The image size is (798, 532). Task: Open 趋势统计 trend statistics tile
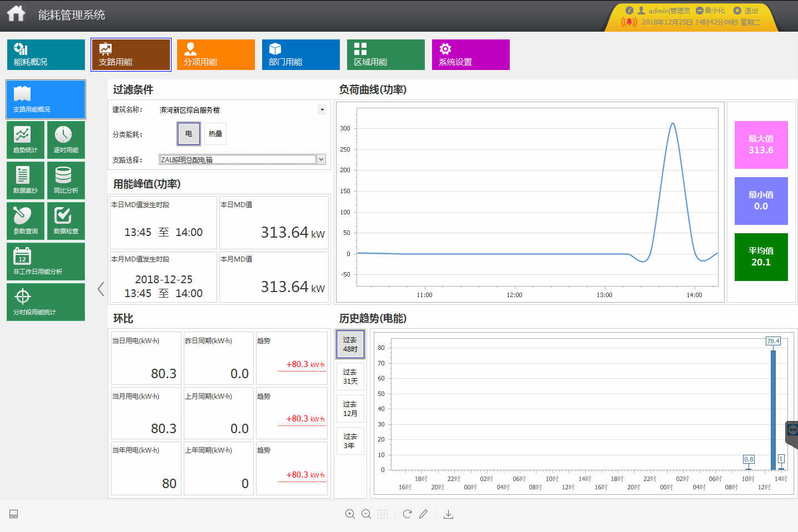pos(26,140)
